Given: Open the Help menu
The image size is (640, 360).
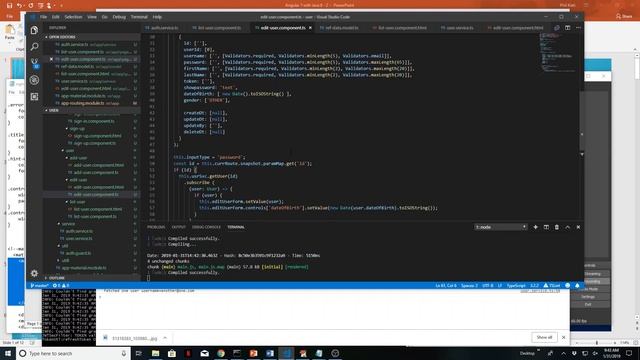Looking at the screenshot, I should tap(157, 17).
